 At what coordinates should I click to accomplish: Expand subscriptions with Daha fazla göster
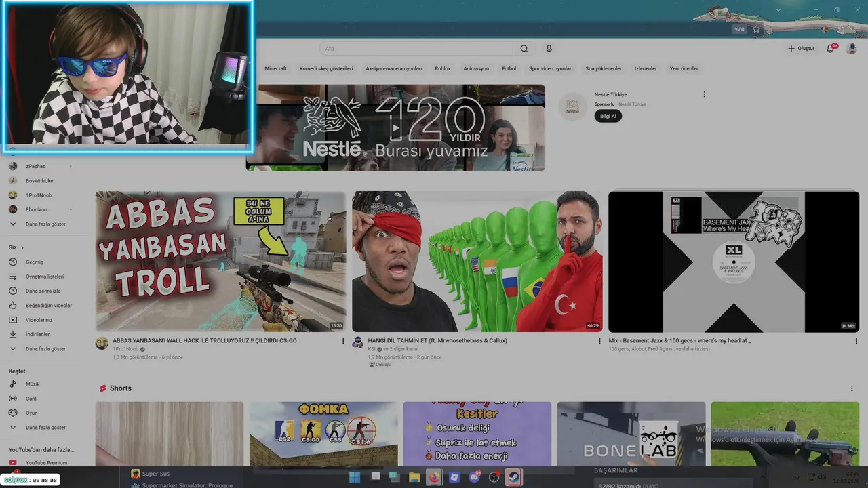[x=44, y=224]
